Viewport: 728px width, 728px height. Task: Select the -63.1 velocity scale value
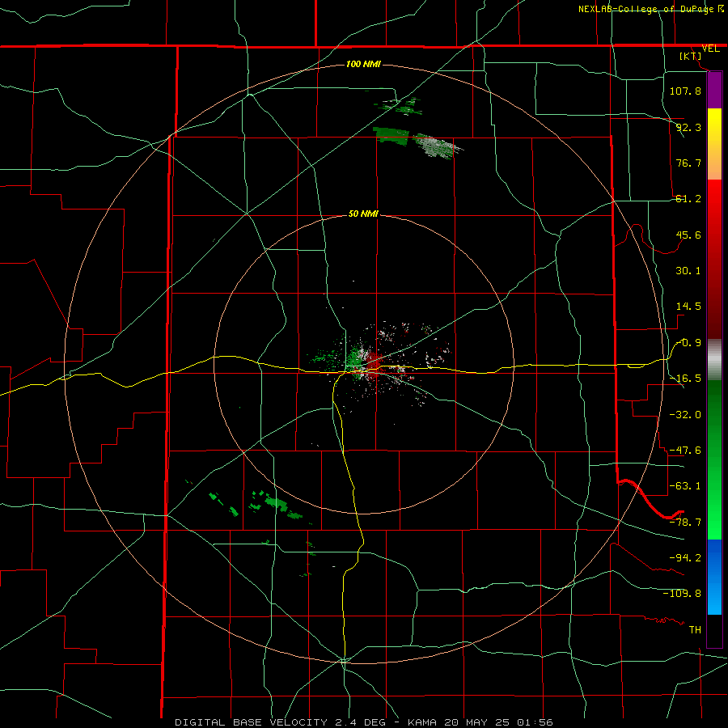coord(685,486)
